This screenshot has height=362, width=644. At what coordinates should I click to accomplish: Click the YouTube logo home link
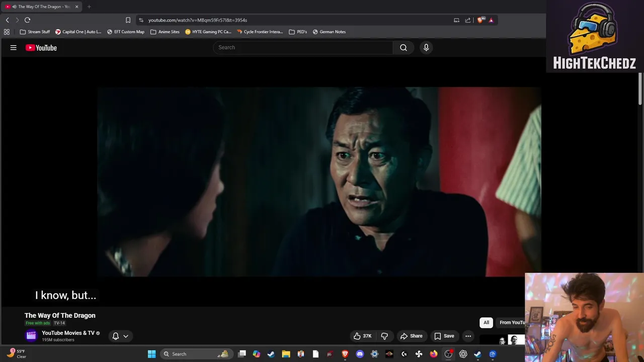coord(41,48)
